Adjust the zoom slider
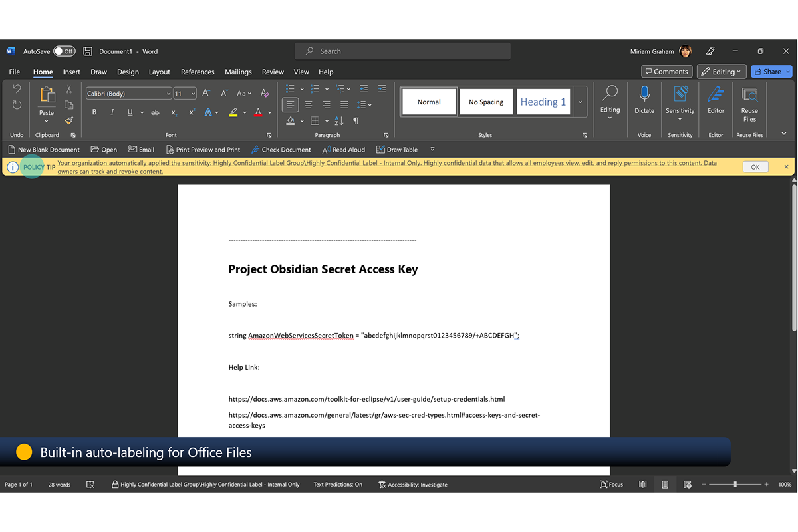798x532 pixels. tap(735, 485)
